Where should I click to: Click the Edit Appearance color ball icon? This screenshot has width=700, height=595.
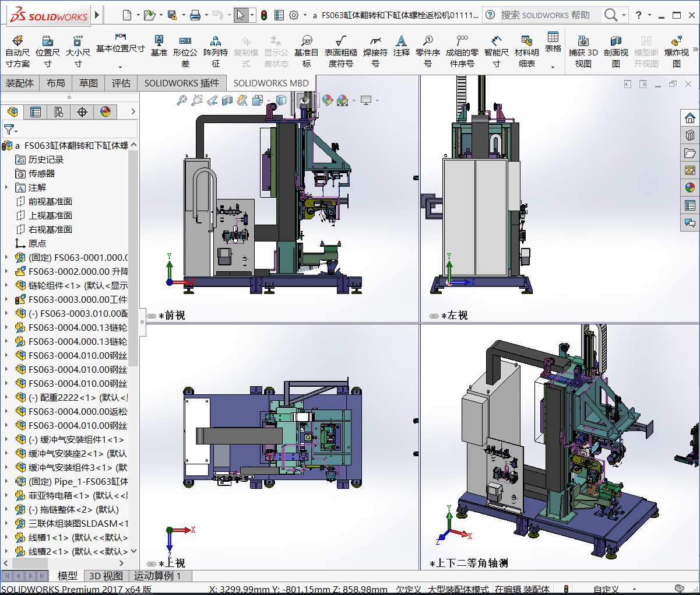[x=328, y=100]
